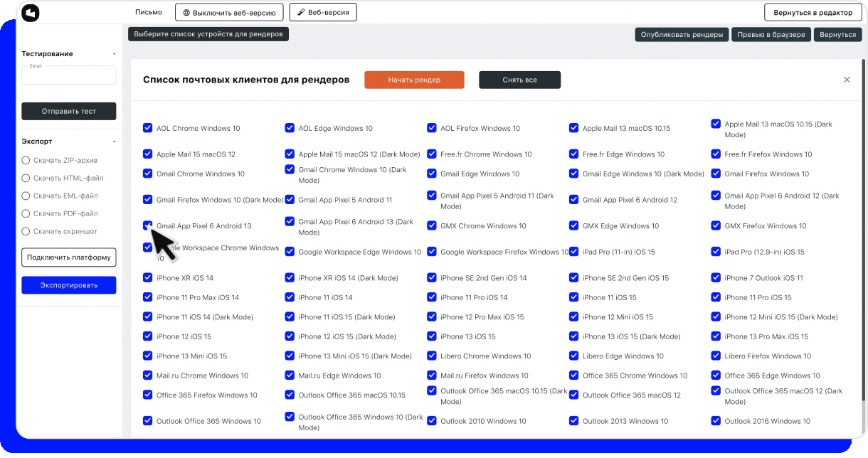Collapse the Экспорт section arrow

(115, 142)
